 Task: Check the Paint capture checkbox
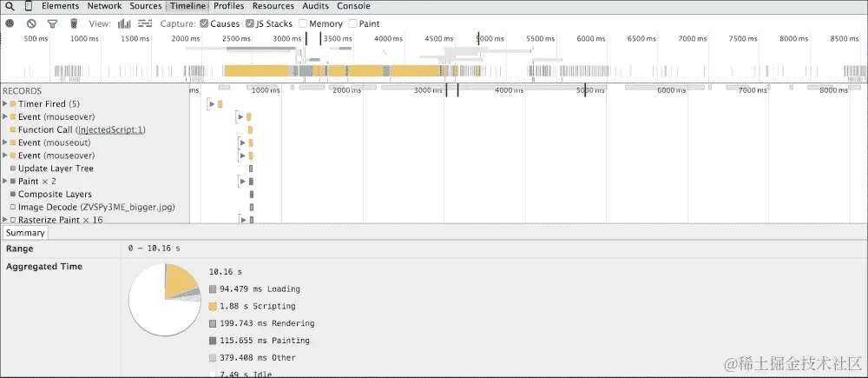click(x=352, y=23)
